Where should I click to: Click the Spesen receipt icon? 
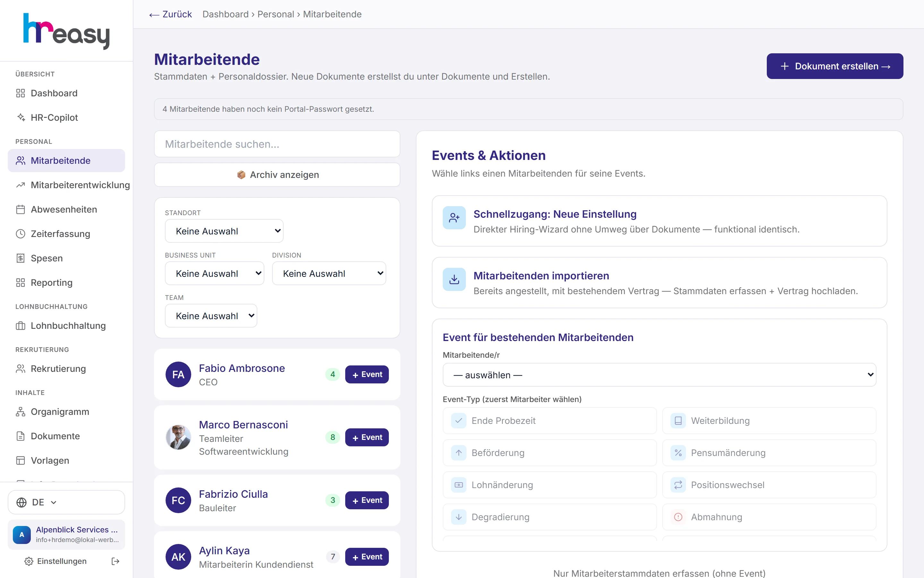21,258
